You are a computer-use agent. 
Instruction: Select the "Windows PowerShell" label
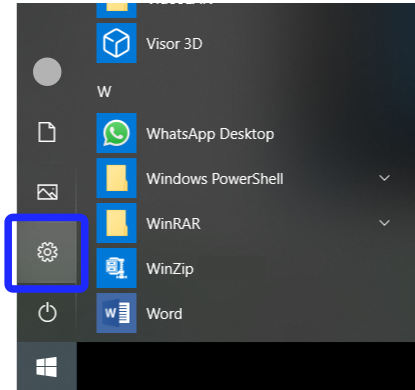(215, 179)
